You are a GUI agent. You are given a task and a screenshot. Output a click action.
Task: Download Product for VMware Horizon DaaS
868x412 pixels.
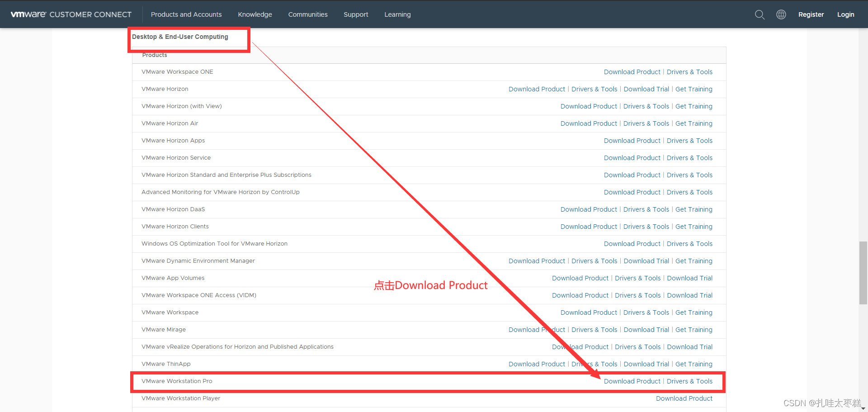(589, 209)
